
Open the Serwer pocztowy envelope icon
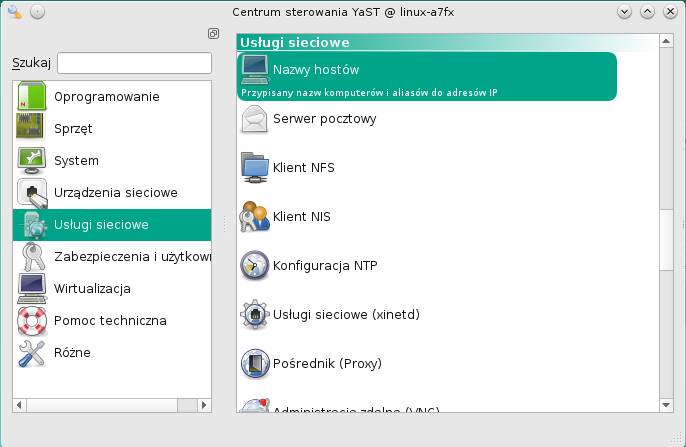tap(255, 119)
